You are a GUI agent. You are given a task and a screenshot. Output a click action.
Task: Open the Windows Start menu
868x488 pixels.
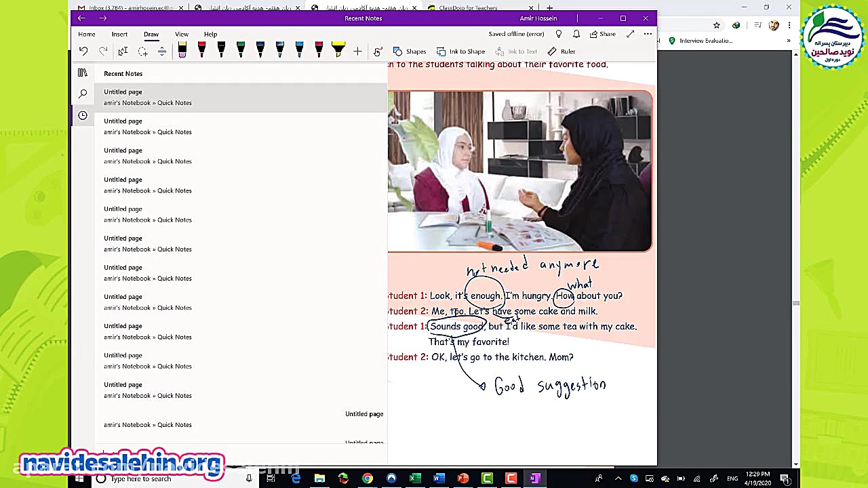click(x=79, y=479)
